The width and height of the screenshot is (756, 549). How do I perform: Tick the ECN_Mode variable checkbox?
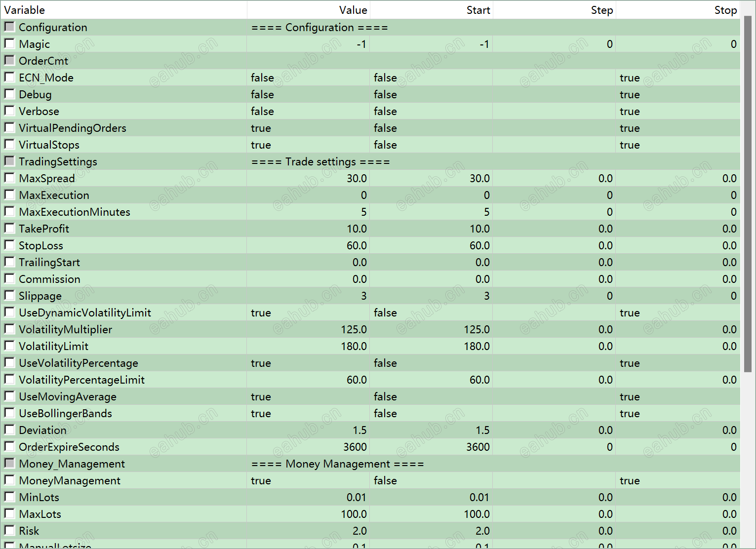pyautogui.click(x=9, y=77)
